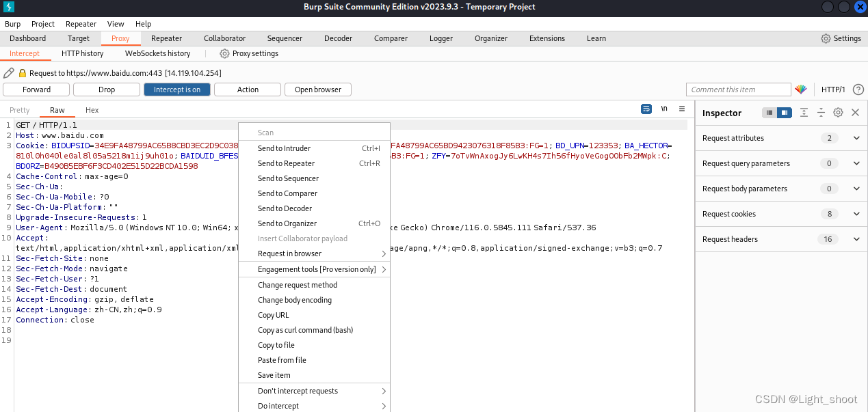The width and height of the screenshot is (868, 412).
Task: Open the Burp menu in menu bar
Action: [x=13, y=24]
